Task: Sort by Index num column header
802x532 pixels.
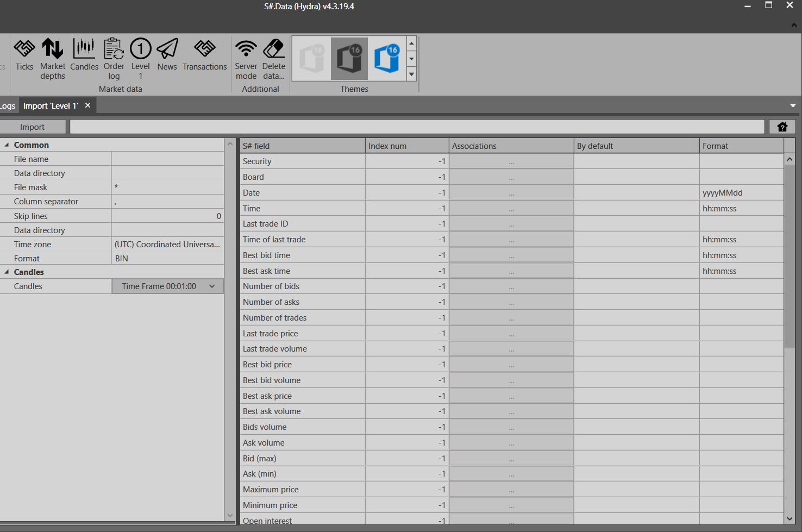Action: 407,146
